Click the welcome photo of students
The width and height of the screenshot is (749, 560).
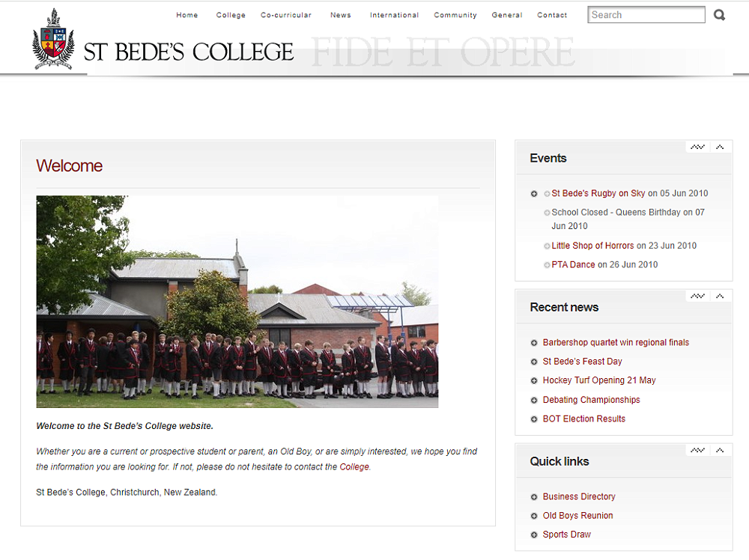pos(237,302)
